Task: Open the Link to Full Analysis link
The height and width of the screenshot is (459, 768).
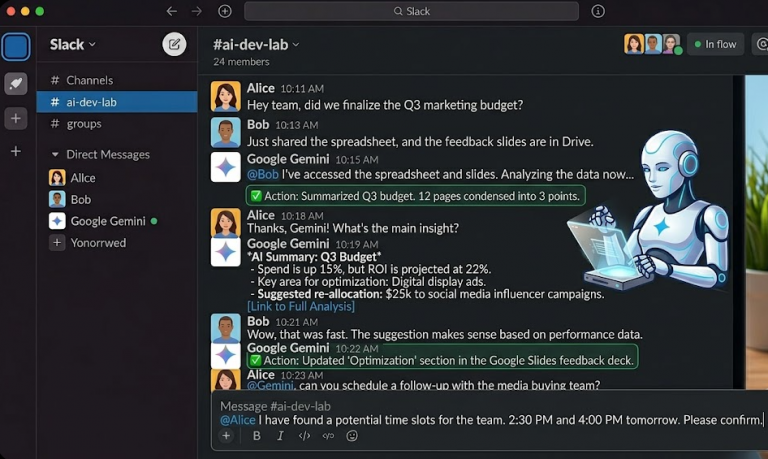Action: point(301,306)
